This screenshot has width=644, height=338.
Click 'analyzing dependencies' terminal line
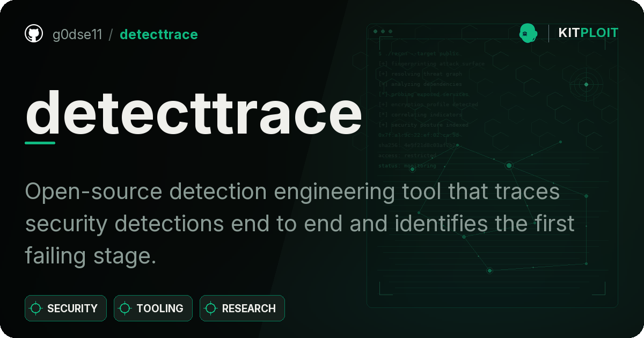pyautogui.click(x=420, y=84)
